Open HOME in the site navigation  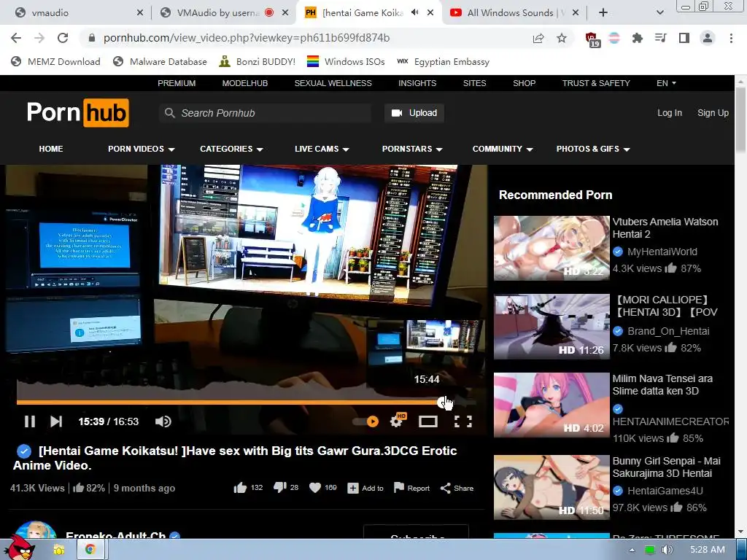(x=51, y=149)
